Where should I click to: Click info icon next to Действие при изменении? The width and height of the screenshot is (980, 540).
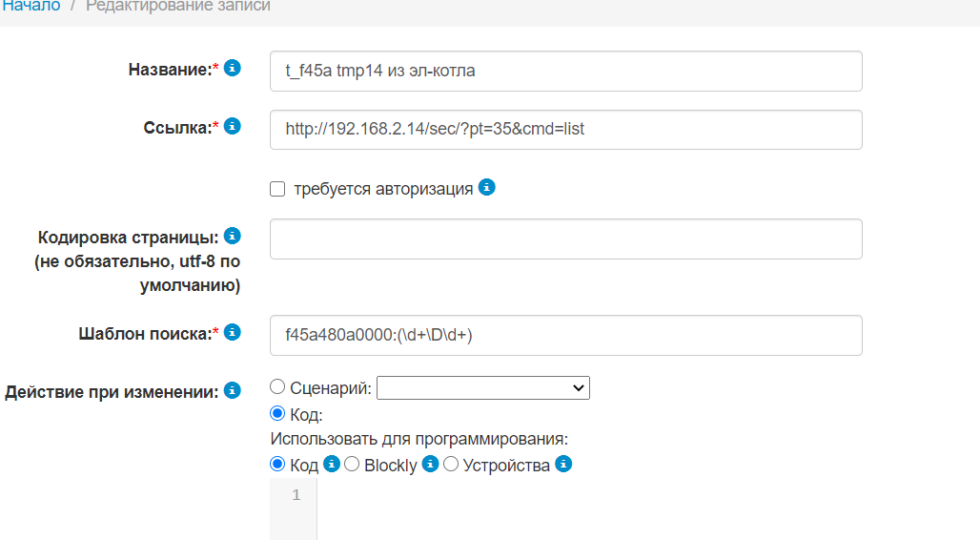(x=232, y=390)
